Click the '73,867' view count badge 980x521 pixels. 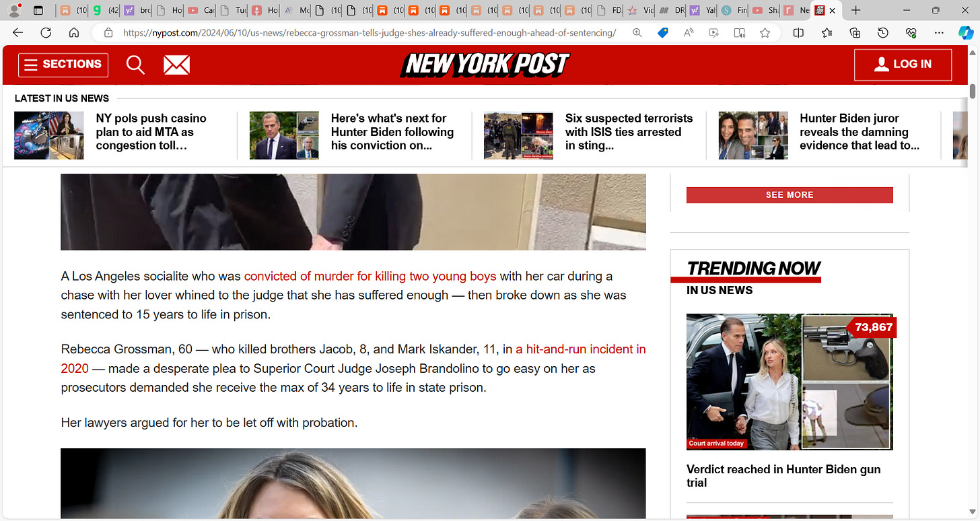pyautogui.click(x=874, y=328)
